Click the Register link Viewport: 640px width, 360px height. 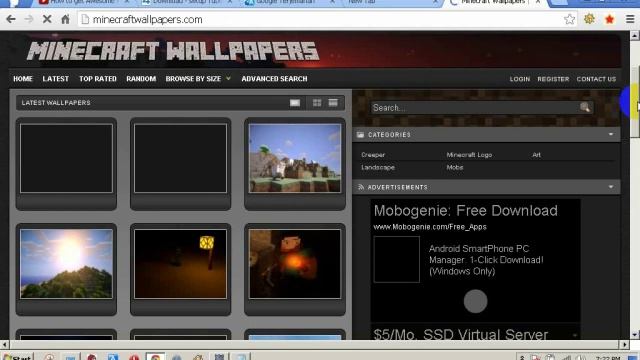coord(553,79)
